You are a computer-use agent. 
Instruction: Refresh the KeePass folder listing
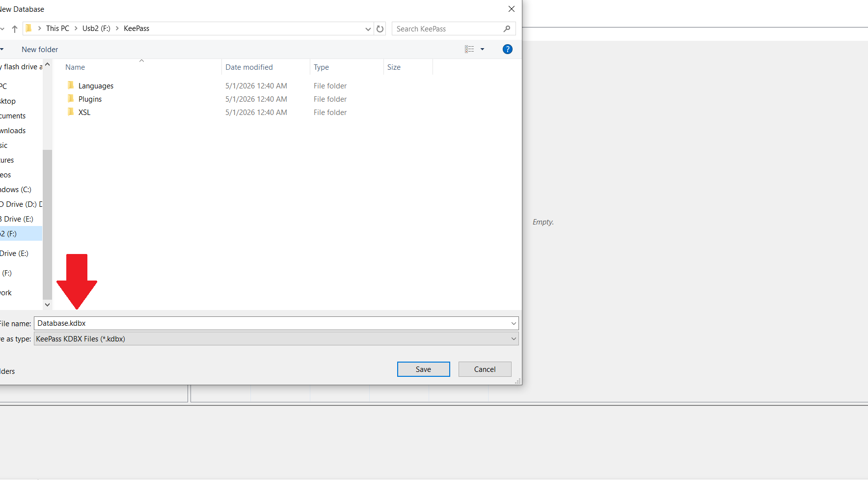pyautogui.click(x=380, y=29)
